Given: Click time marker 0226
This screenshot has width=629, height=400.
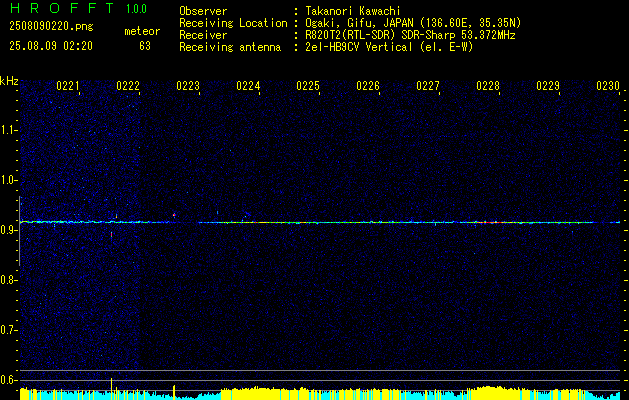Looking at the screenshot, I should (368, 86).
